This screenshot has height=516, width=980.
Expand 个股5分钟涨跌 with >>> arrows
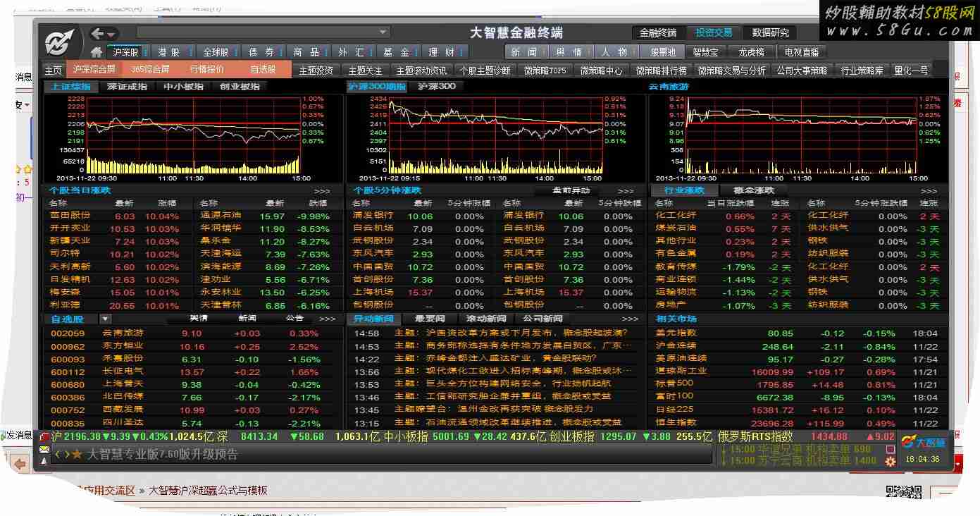(x=626, y=191)
